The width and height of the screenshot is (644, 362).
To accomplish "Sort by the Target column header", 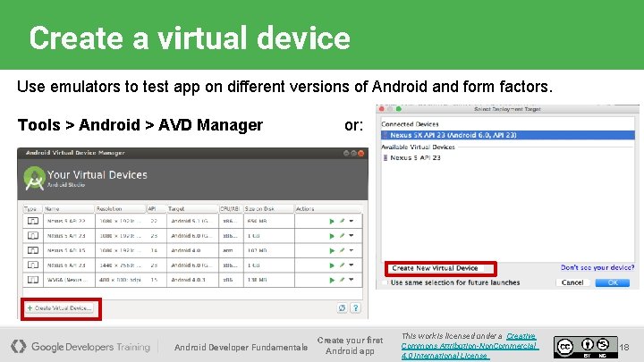I will [191, 209].
